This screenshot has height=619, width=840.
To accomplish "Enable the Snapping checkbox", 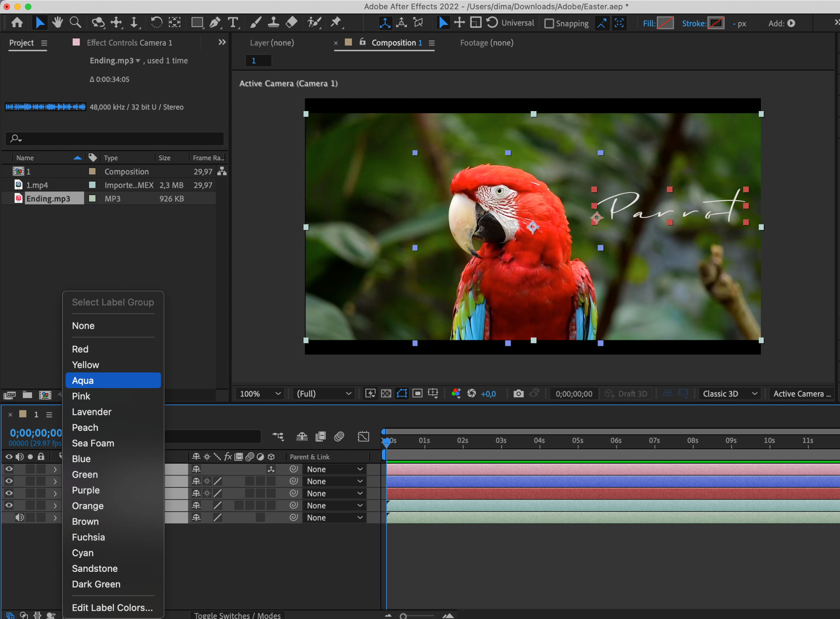I will [x=549, y=23].
